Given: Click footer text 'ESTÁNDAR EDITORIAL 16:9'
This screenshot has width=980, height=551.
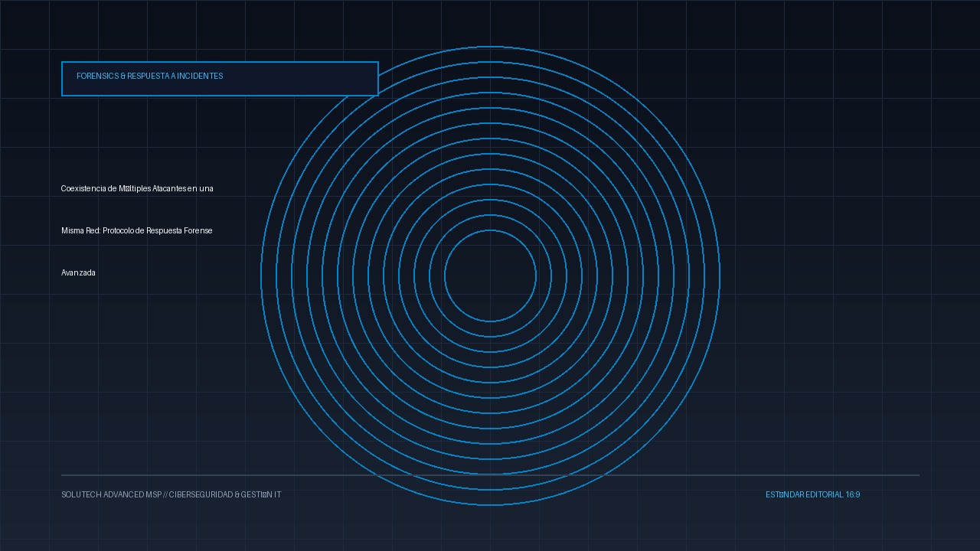Looking at the screenshot, I should coord(813,495).
